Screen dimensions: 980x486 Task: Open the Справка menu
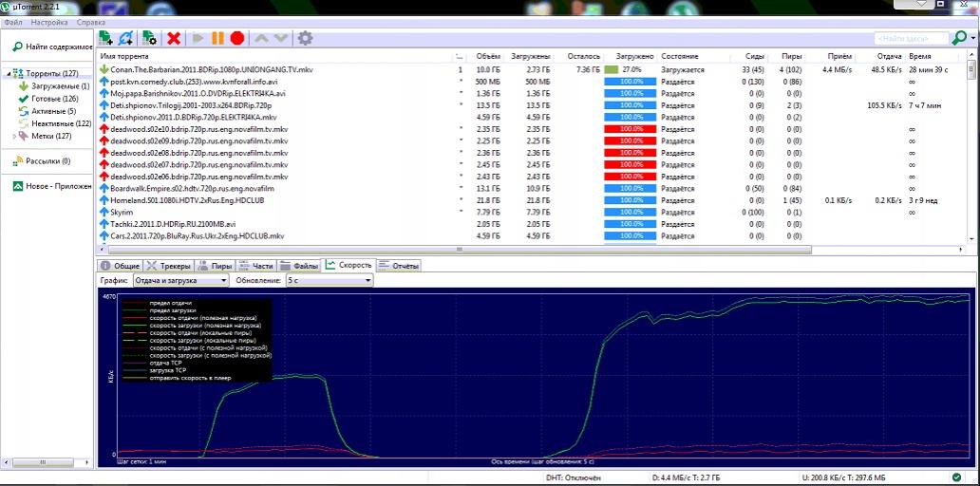(91, 23)
